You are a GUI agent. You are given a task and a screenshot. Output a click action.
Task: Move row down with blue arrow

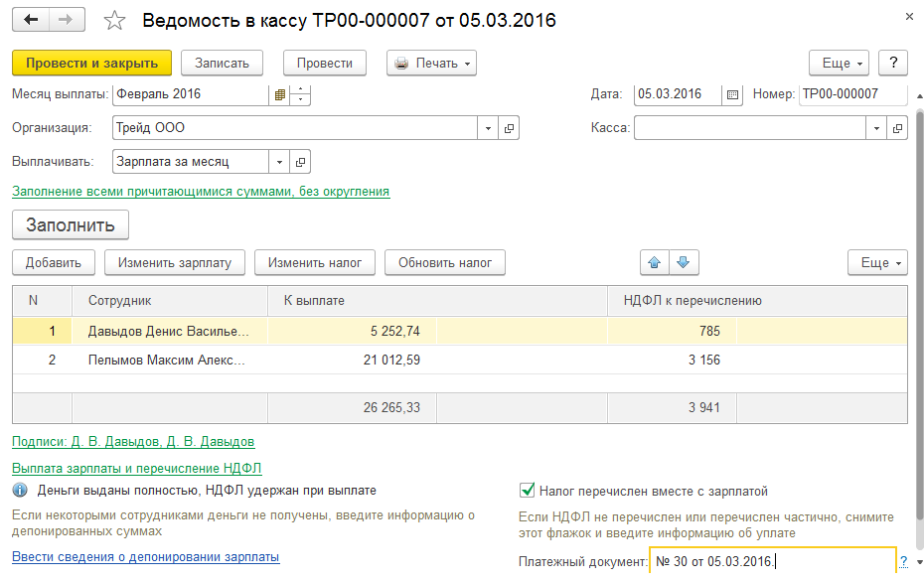(x=685, y=262)
